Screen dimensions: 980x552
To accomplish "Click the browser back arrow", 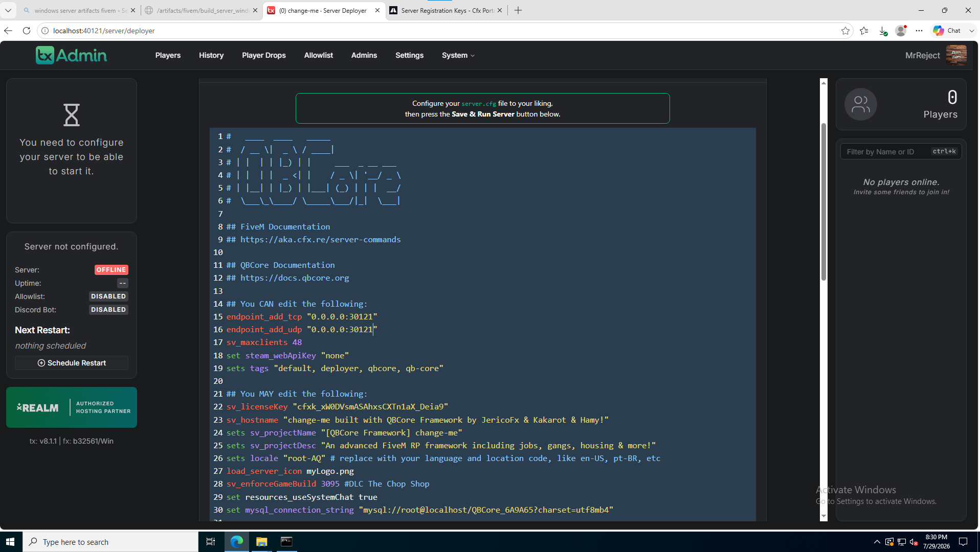I will [x=8, y=31].
